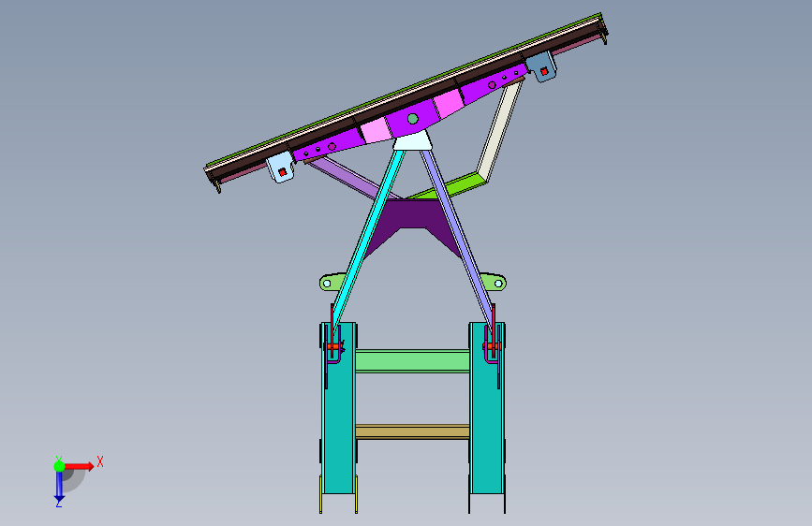Select the lavender-blue diagonal strut

(x=456, y=238)
